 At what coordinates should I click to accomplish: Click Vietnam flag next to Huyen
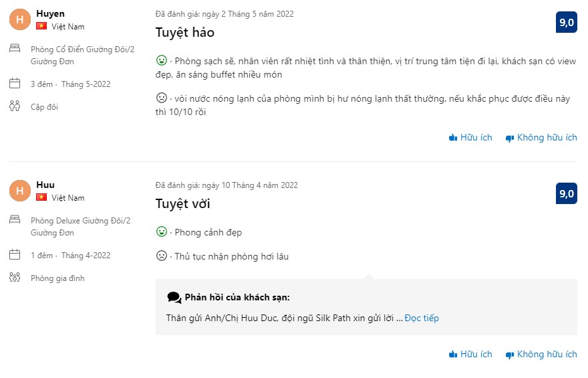pos(41,26)
